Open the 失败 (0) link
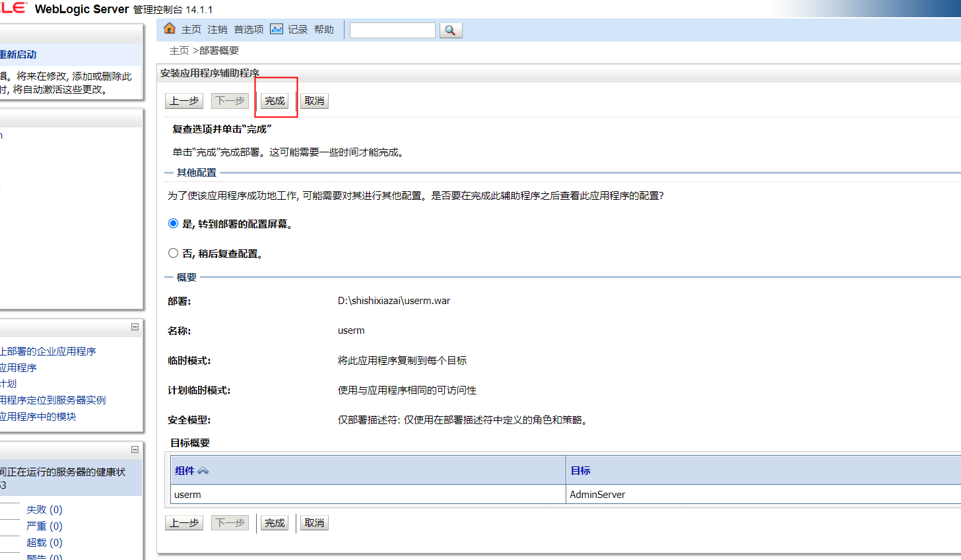 click(x=44, y=509)
